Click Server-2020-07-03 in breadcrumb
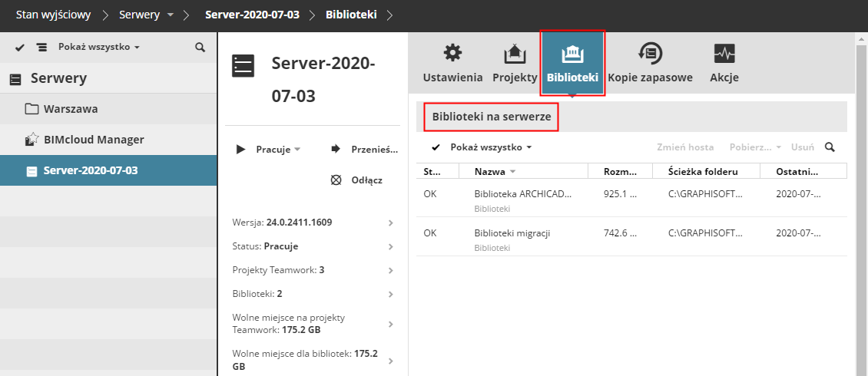868x376 pixels. (x=253, y=15)
